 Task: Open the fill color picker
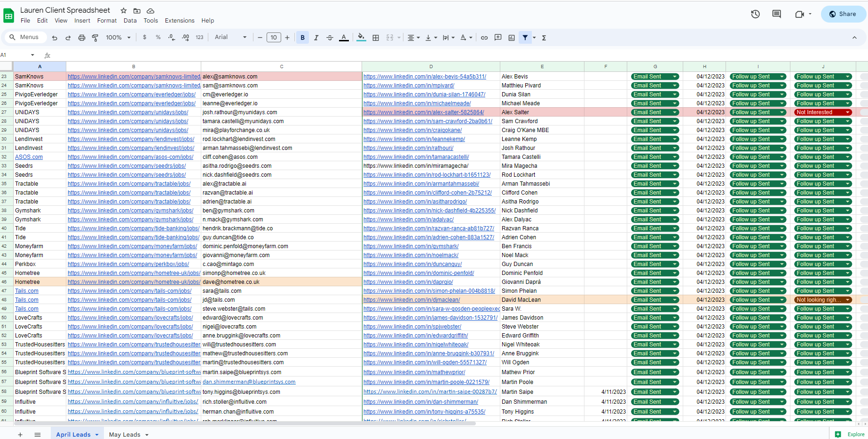(361, 38)
